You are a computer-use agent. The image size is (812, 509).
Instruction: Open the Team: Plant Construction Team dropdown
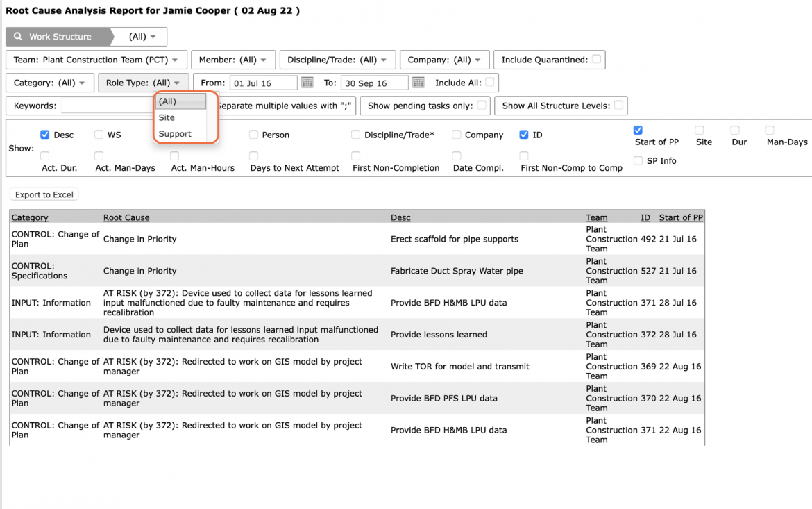pyautogui.click(x=96, y=60)
